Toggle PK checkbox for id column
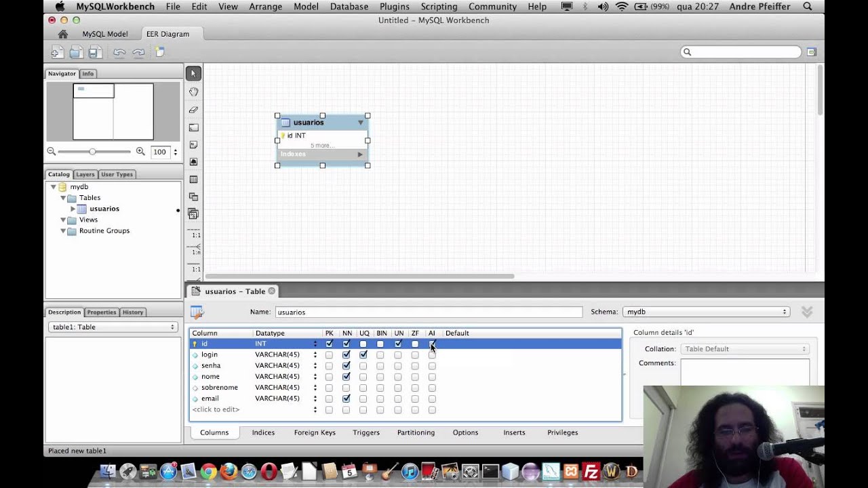 [x=329, y=344]
